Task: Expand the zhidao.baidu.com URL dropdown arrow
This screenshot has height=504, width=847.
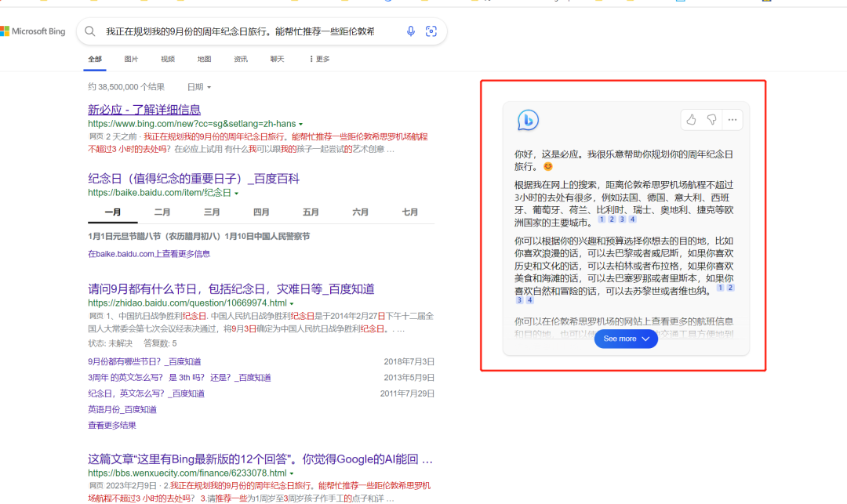Action: tap(292, 304)
